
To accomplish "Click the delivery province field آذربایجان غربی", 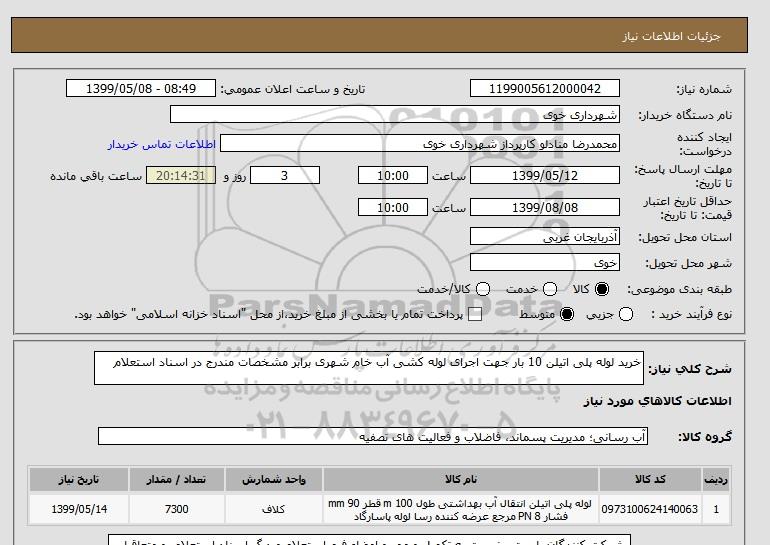I will 545,236.
